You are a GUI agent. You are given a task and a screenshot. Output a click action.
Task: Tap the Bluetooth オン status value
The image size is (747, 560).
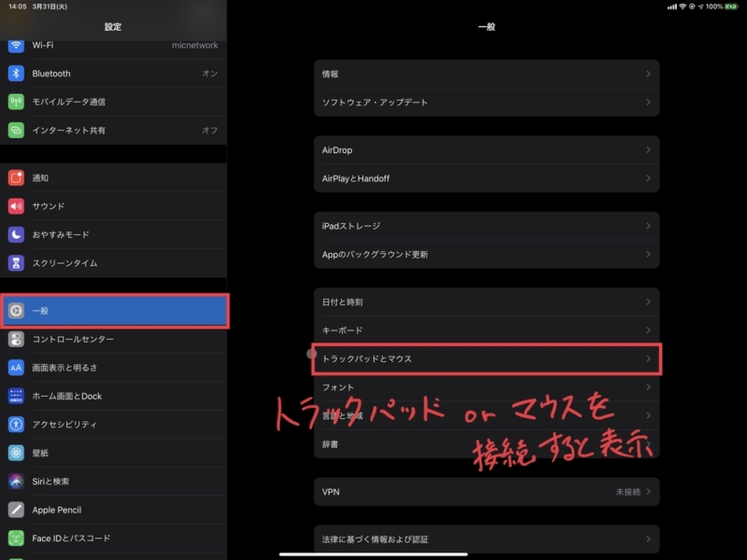click(x=209, y=74)
